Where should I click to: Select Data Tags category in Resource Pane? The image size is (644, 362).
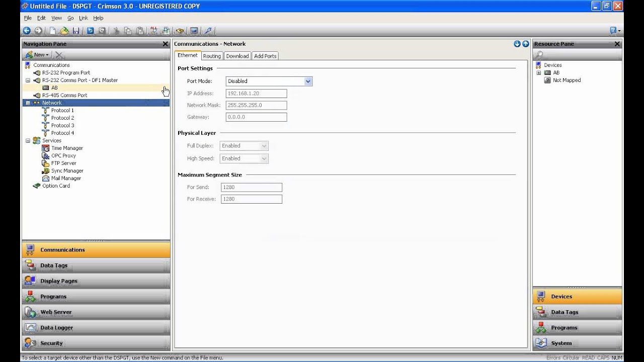tap(577, 312)
